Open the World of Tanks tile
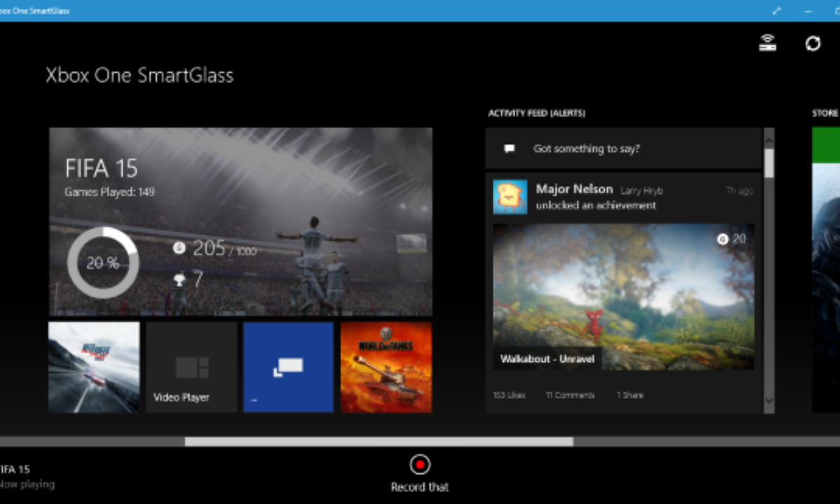Screen dimensions: 840x504 tap(386, 367)
